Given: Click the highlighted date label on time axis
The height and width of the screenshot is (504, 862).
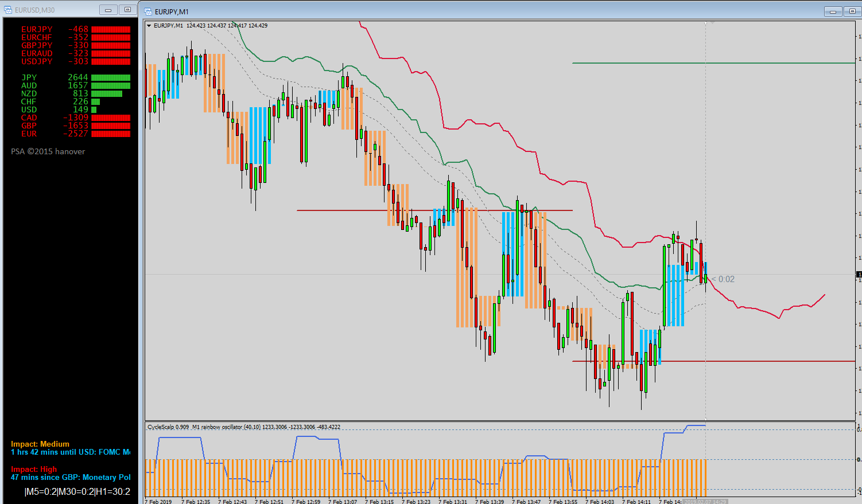Looking at the screenshot, I should pos(705,502).
